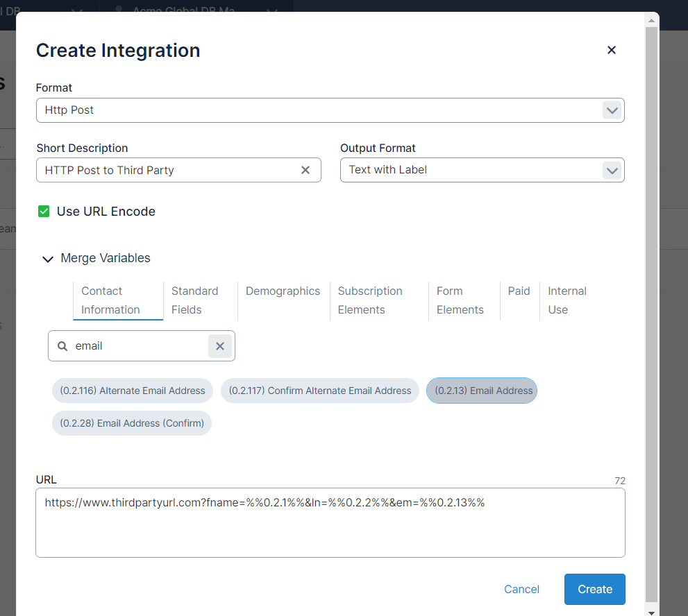688x616 pixels.
Task: Open the Subscription Elements tab
Action: coord(370,300)
